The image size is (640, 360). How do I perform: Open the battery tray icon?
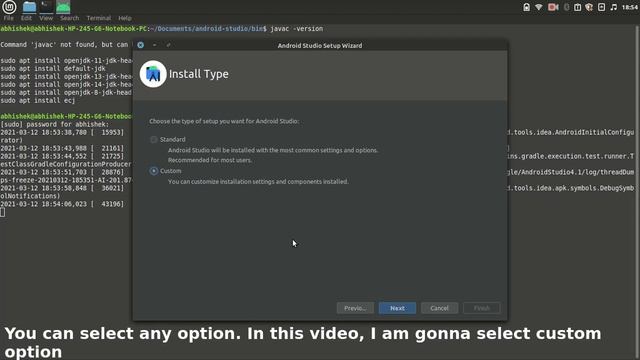click(x=601, y=7)
